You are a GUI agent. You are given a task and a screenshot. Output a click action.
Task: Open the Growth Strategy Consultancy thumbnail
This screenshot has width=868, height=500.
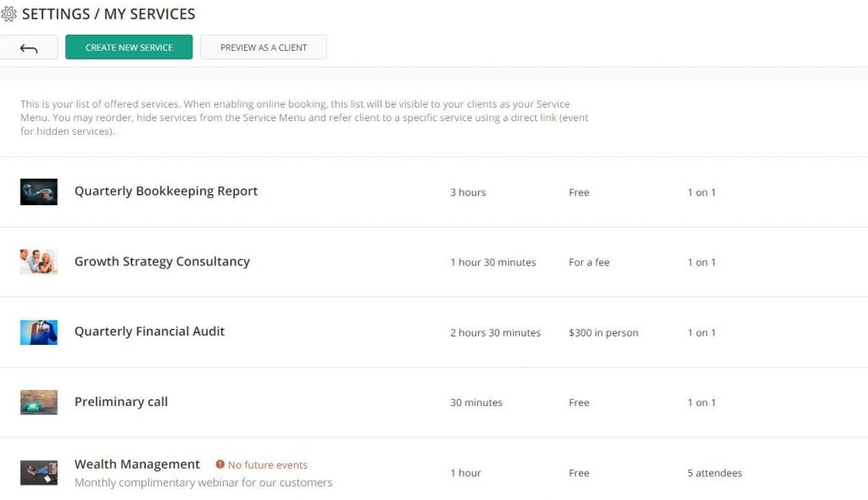[39, 262]
